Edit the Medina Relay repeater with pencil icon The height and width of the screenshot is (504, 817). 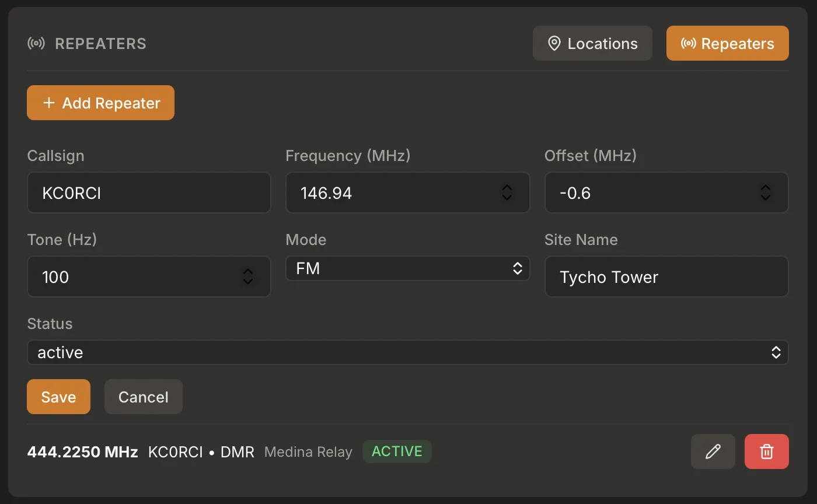coord(713,452)
